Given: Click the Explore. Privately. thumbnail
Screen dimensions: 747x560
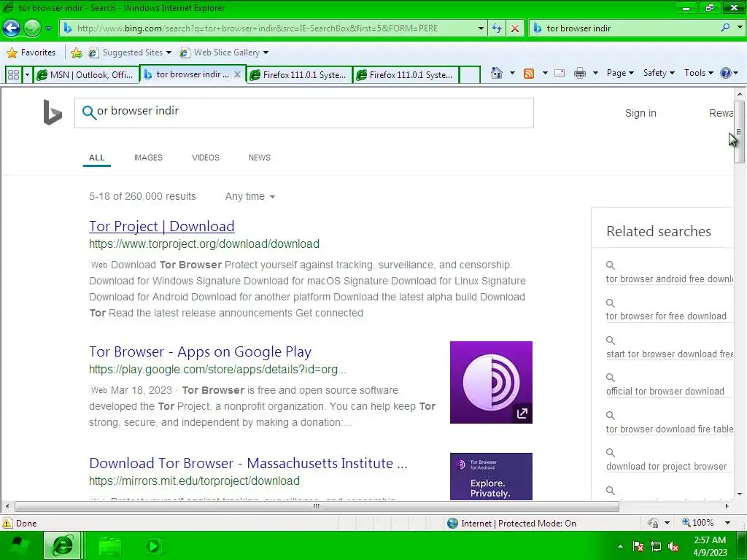Looking at the screenshot, I should (491, 476).
